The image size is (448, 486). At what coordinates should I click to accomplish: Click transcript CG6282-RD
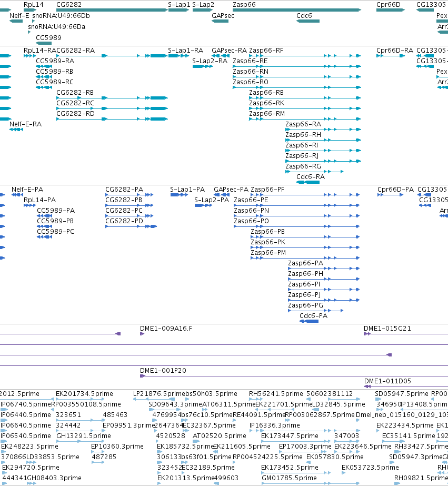click(x=76, y=114)
